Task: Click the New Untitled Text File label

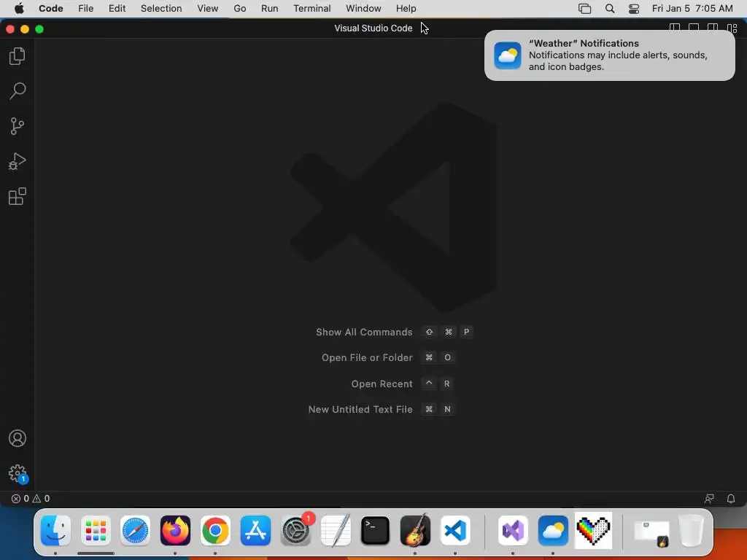Action: [x=360, y=409]
